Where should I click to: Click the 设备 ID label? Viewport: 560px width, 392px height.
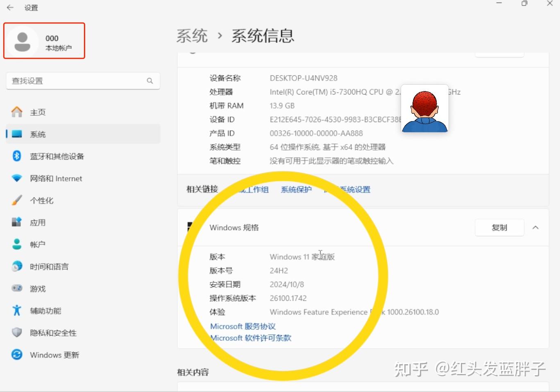point(222,119)
